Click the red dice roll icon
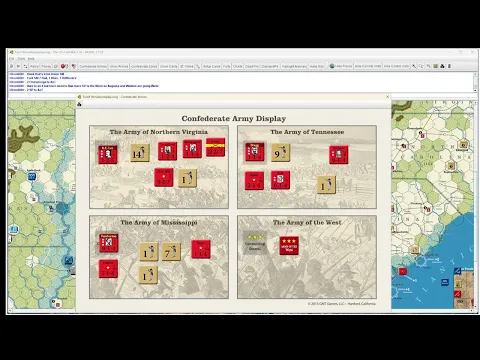Screen dimensions: 480x360 click(64, 66)
